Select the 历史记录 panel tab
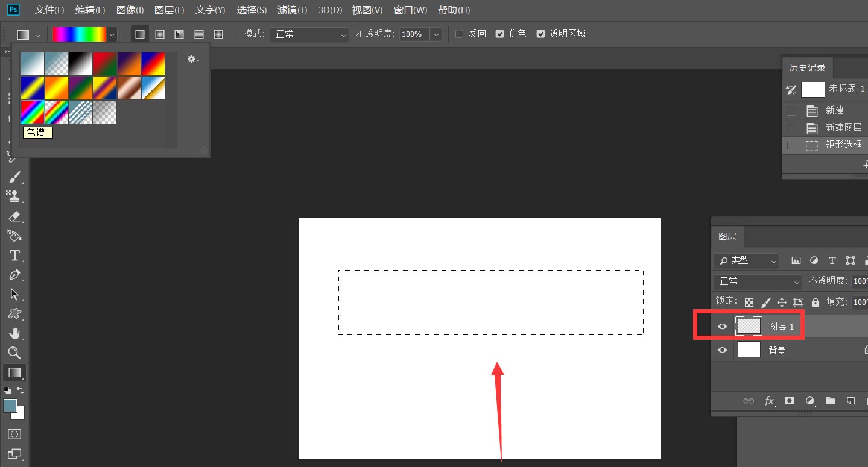 [807, 67]
